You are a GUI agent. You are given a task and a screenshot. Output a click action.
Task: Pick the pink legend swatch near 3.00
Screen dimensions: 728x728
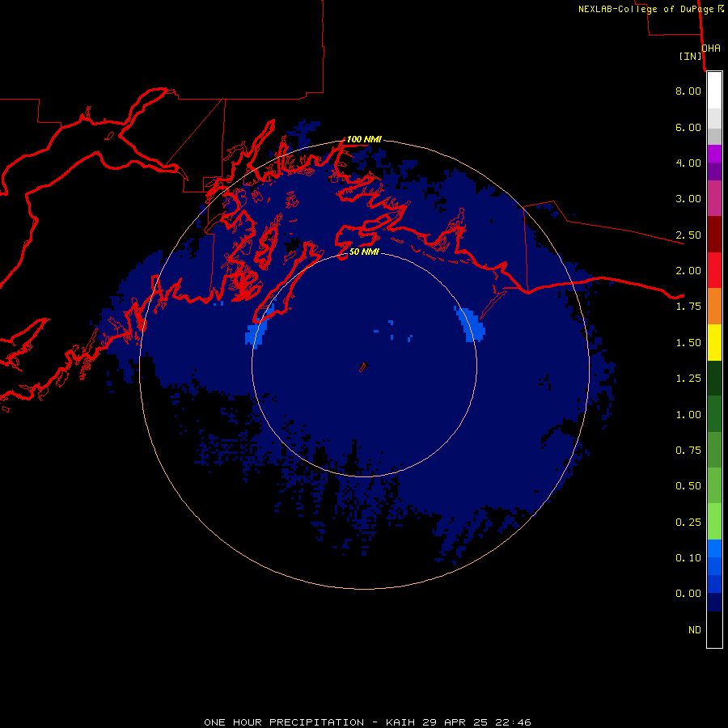pyautogui.click(x=714, y=198)
